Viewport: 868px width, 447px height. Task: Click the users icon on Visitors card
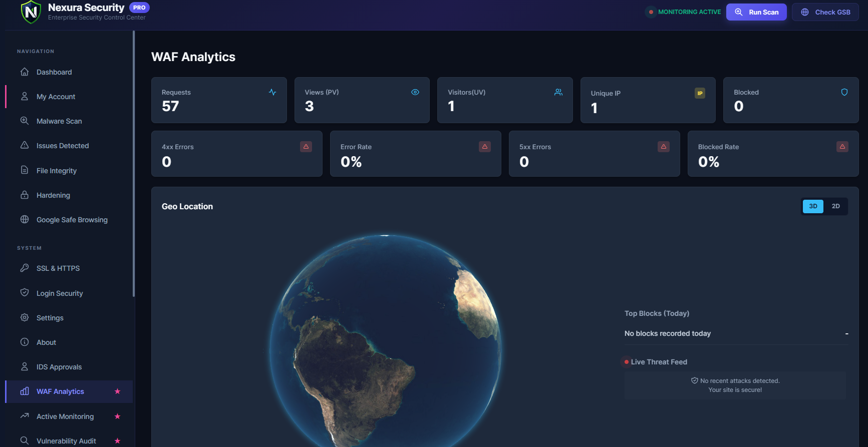tap(558, 92)
